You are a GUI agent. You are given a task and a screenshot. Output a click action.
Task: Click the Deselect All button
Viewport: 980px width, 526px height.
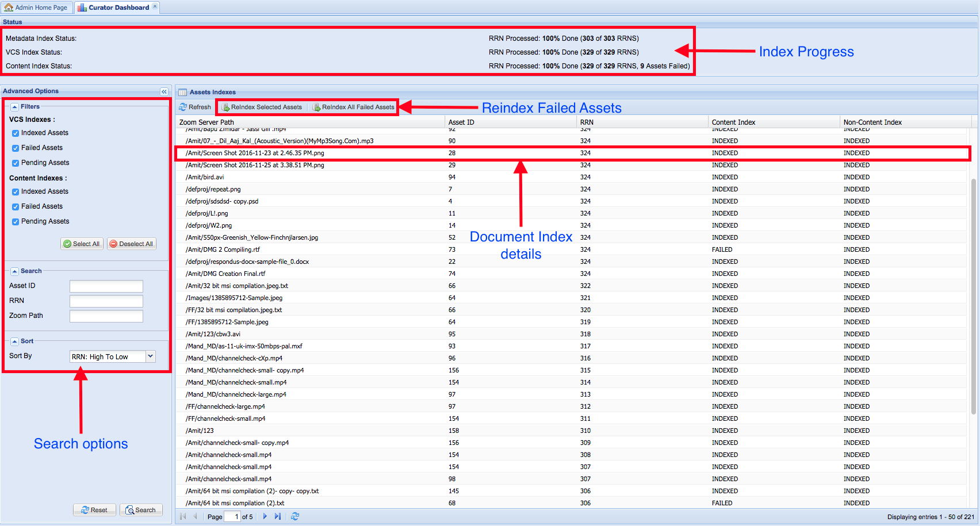(x=131, y=244)
